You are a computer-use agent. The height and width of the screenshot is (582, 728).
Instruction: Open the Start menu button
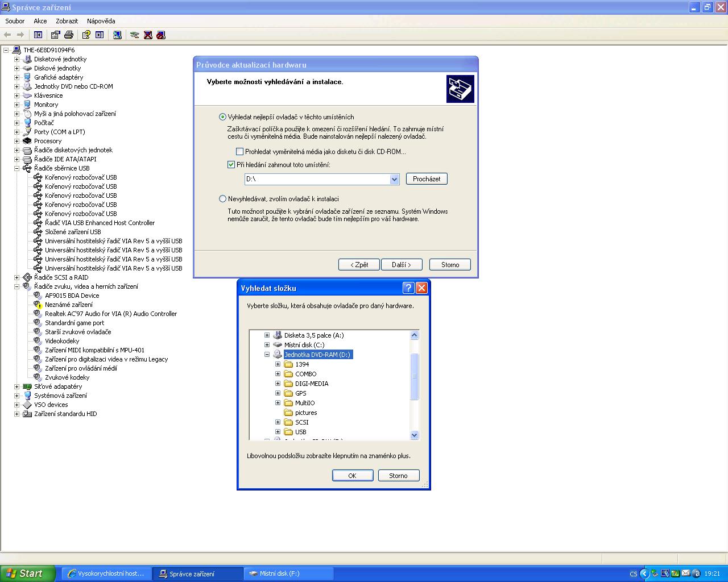[x=28, y=573]
